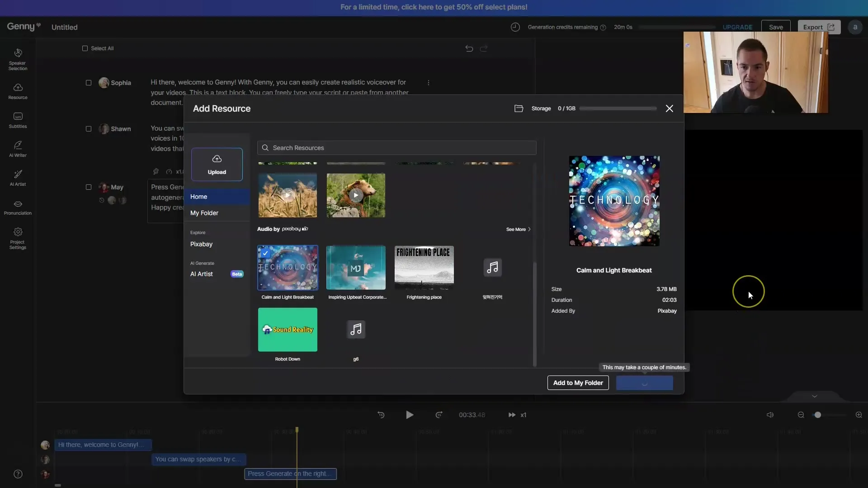Viewport: 868px width, 488px height.
Task: Select the 'You can swap speakers' clip
Action: (x=199, y=459)
